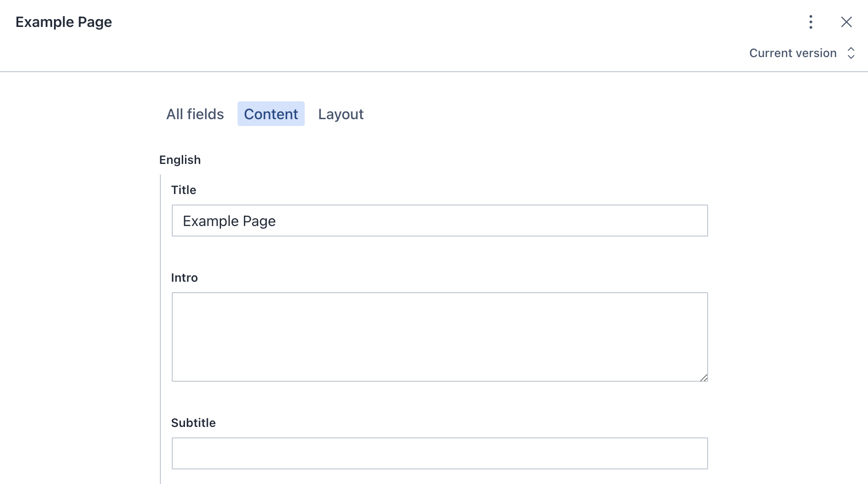Close the Example Page panel

click(x=847, y=22)
